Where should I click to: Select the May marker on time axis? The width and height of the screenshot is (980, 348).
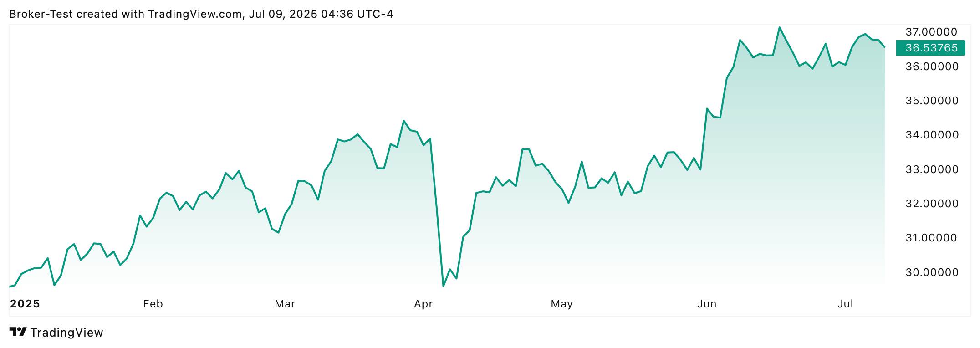pos(561,304)
